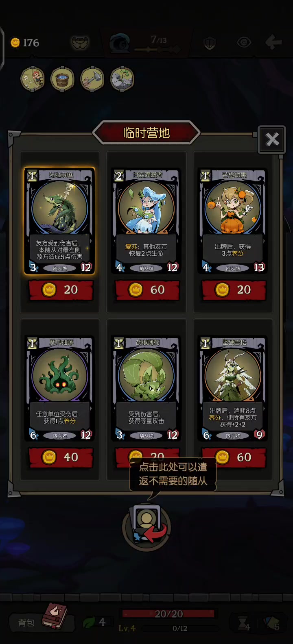Image resolution: width=293 pixels, height=644 pixels.
Task: Toggle the eye view icon
Action: (x=244, y=42)
